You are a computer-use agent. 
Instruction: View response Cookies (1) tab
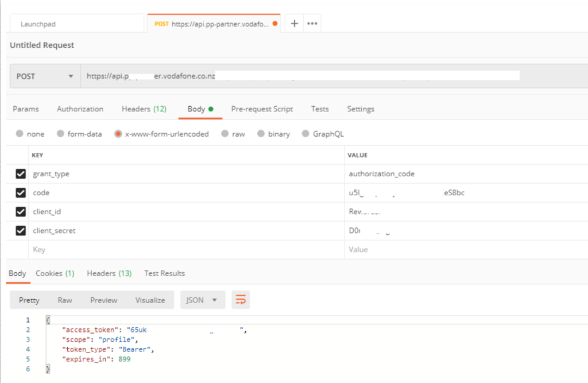(55, 273)
